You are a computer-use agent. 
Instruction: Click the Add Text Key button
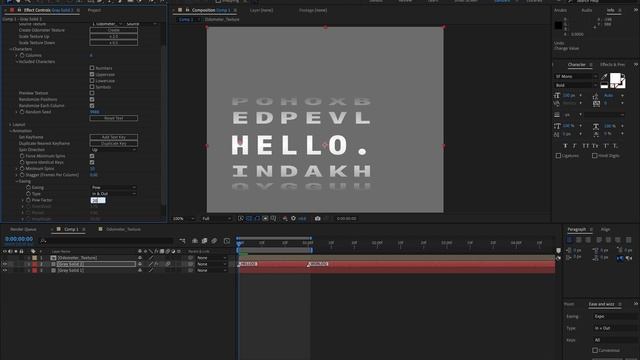coord(113,137)
